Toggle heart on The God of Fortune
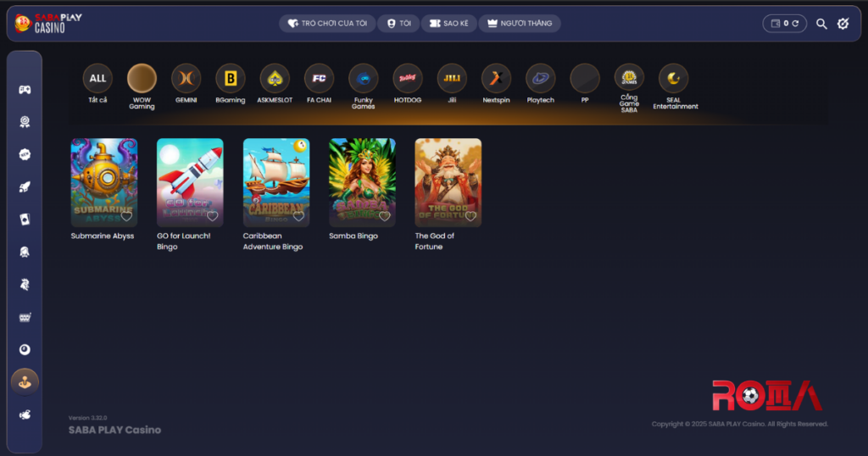Screen dimensions: 868x456 pos(470,216)
